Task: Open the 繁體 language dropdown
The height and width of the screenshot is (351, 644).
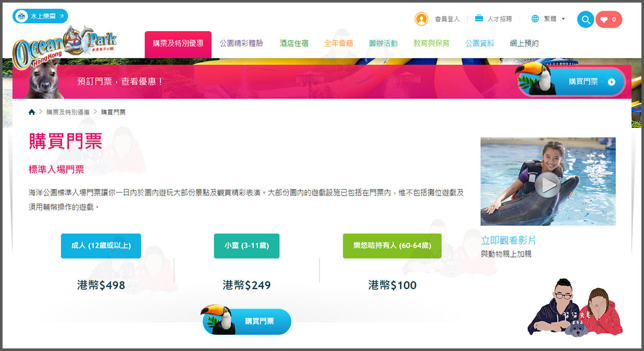Action: (551, 18)
